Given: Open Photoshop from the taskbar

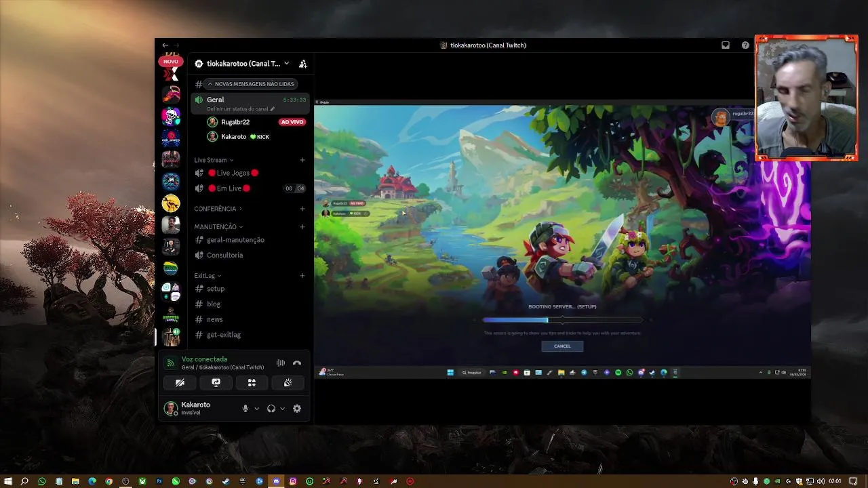Looking at the screenshot, I should click(159, 481).
